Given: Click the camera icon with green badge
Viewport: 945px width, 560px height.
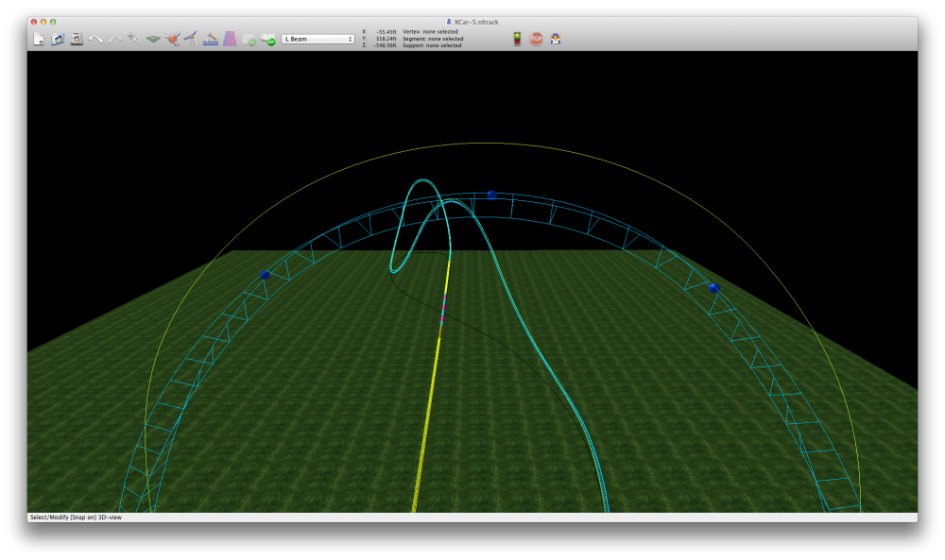Looking at the screenshot, I should (x=268, y=40).
